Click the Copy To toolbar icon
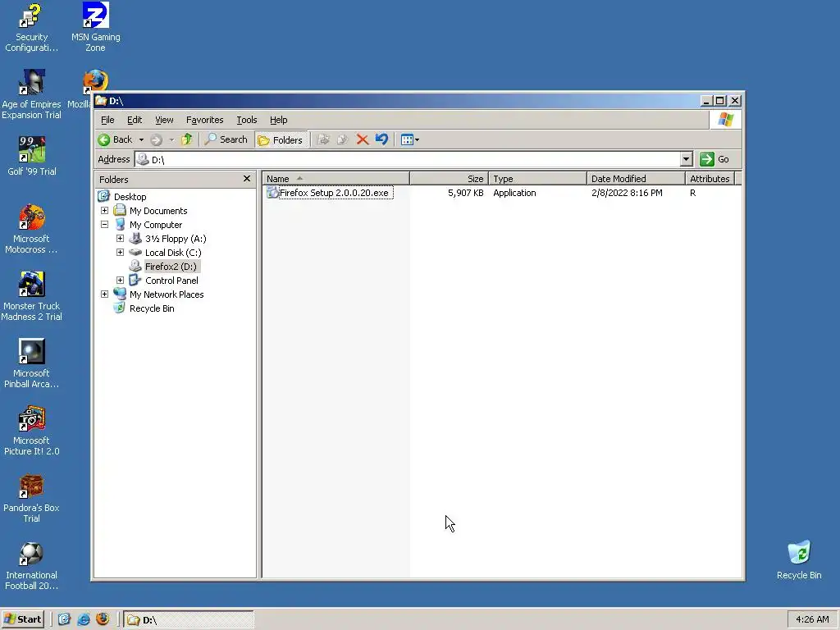The image size is (840, 630). click(x=342, y=139)
